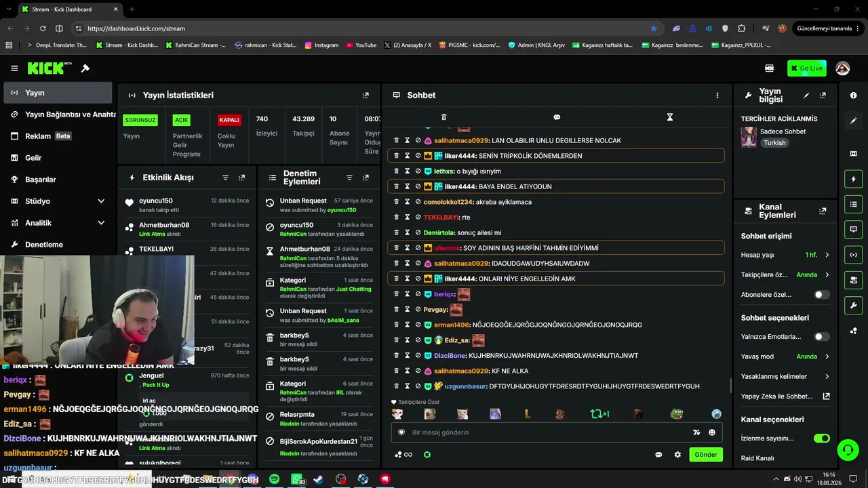Pop out the Yayın İstatistikleri panel

pos(366,96)
